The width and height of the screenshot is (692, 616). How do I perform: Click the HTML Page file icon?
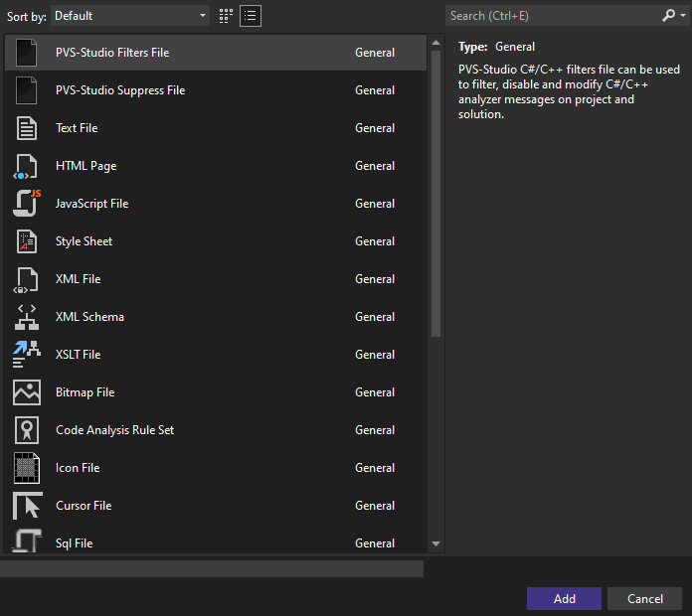pyautogui.click(x=27, y=166)
